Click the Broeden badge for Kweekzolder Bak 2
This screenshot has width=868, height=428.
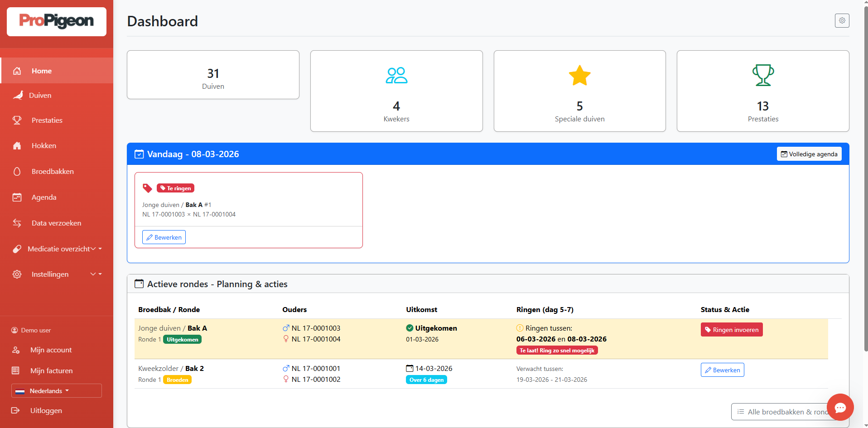point(177,380)
